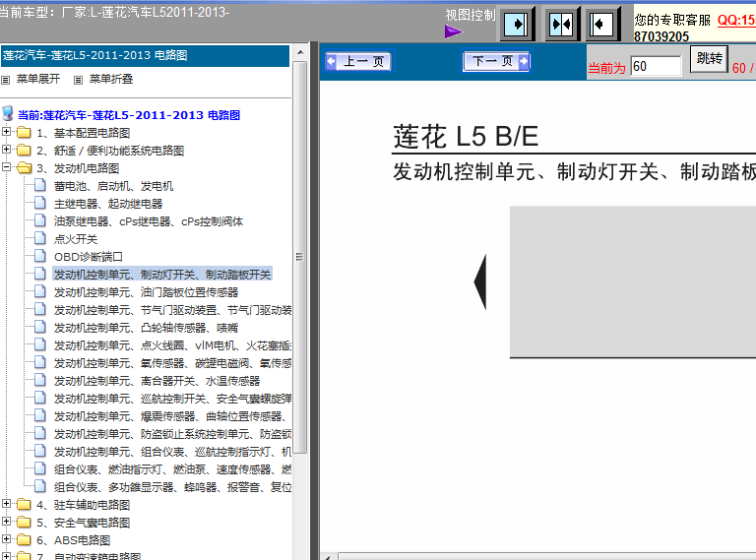The width and height of the screenshot is (756, 560).
Task: Open 发动机控制单元、防盗锁止系统控制单元 page
Action: [172, 434]
